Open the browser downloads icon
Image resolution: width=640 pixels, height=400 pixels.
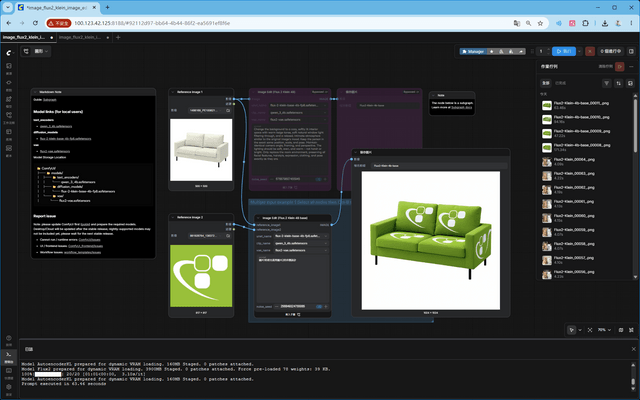click(605, 23)
